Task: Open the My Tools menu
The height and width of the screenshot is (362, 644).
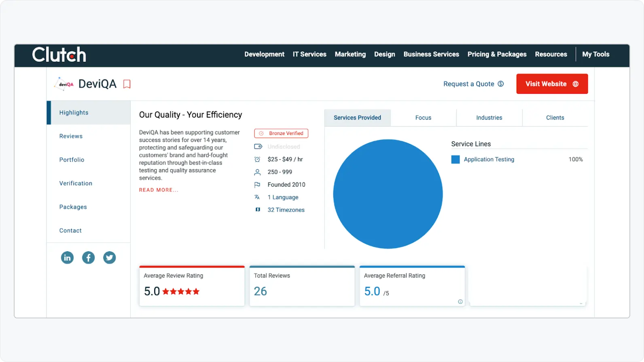Action: coord(595,54)
